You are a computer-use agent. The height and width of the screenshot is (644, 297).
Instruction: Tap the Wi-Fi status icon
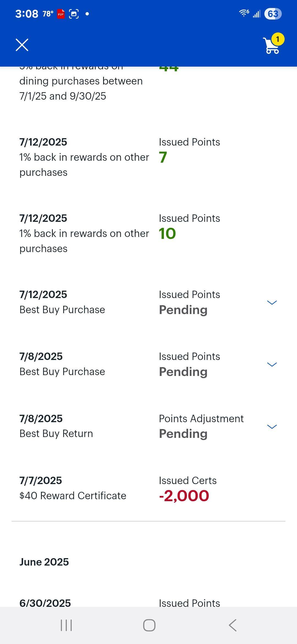pyautogui.click(x=244, y=13)
